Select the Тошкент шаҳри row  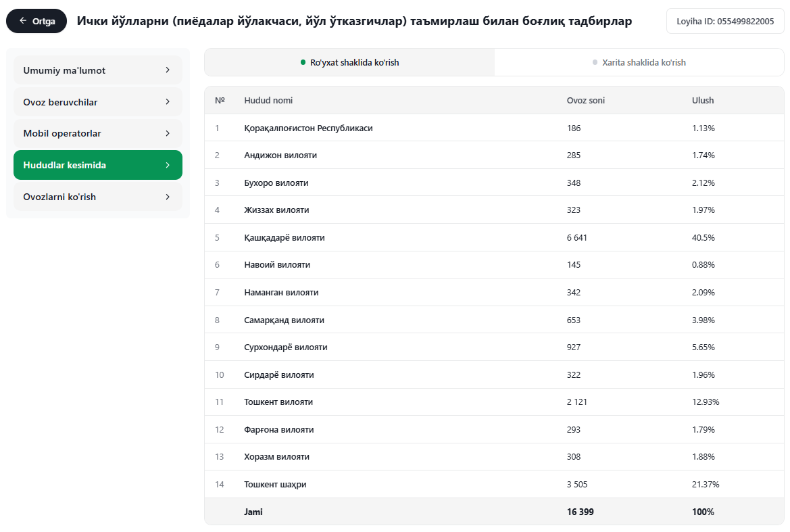point(494,484)
